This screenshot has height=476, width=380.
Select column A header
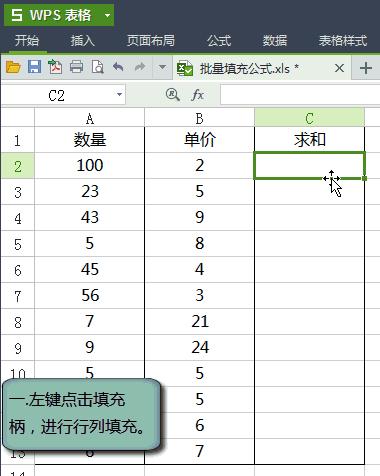89,117
